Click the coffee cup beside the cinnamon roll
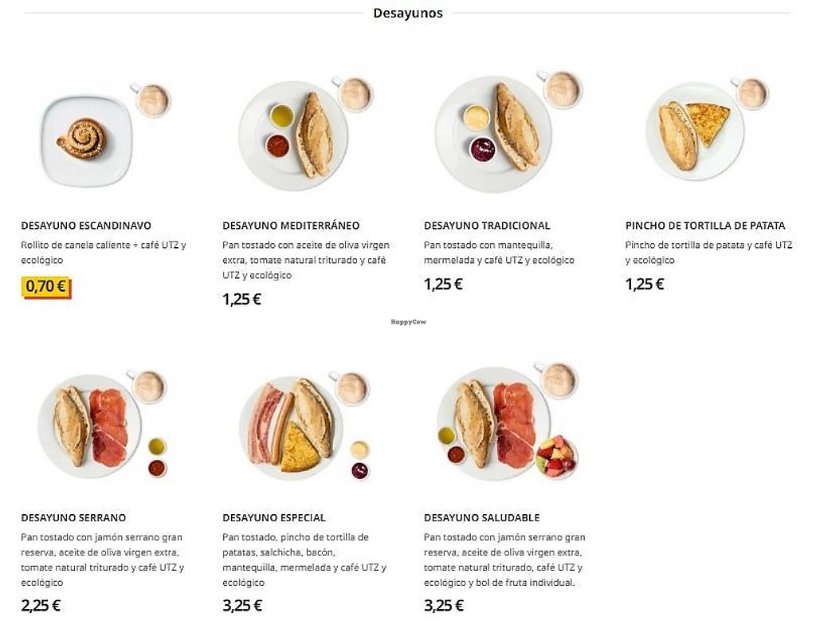 (151, 100)
